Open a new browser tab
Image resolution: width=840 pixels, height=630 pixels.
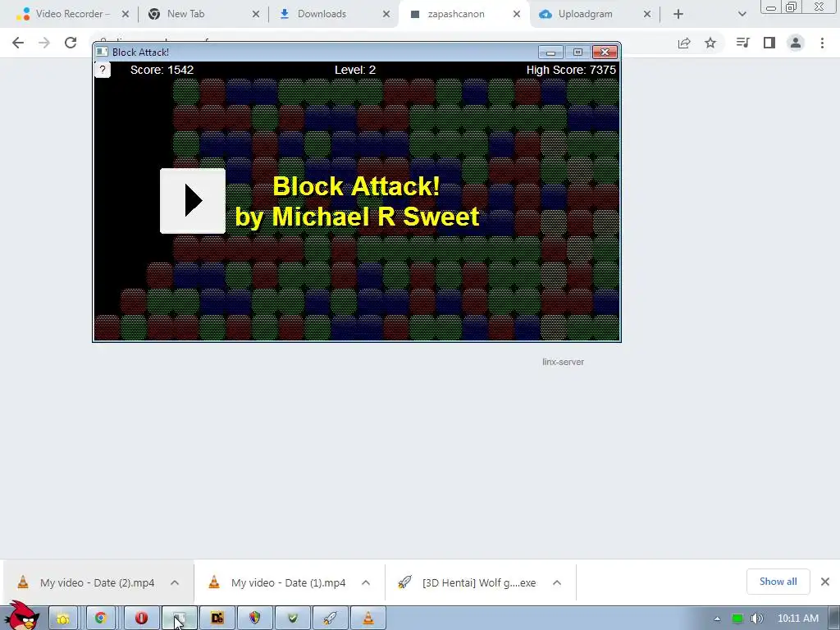678,14
